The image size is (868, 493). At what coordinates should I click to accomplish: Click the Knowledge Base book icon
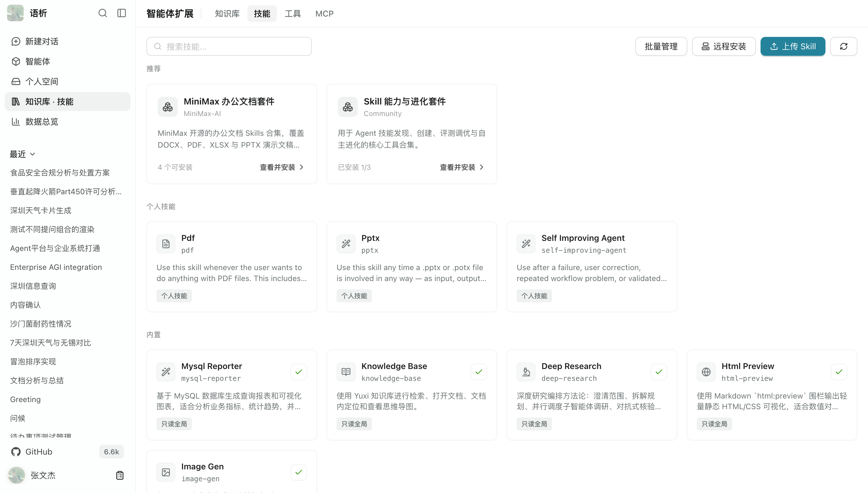346,372
